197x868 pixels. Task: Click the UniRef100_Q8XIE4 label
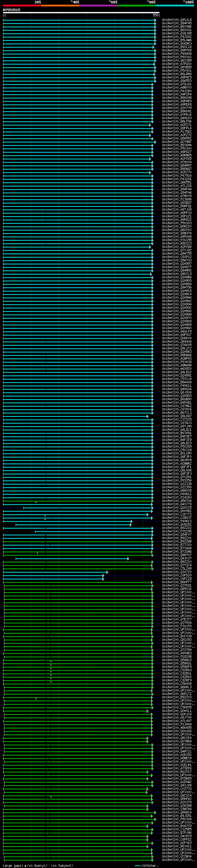click(176, 737)
